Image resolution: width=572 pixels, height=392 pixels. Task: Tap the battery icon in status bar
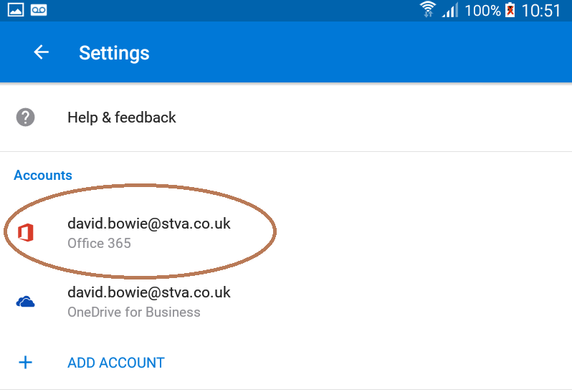[x=510, y=10]
